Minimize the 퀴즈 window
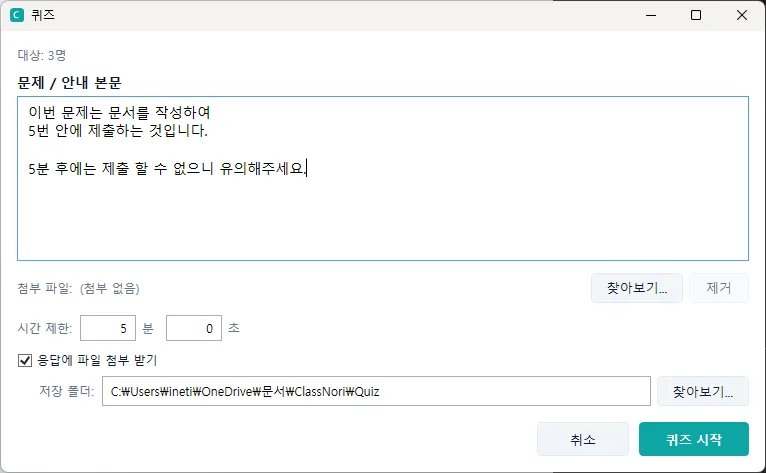 point(651,15)
